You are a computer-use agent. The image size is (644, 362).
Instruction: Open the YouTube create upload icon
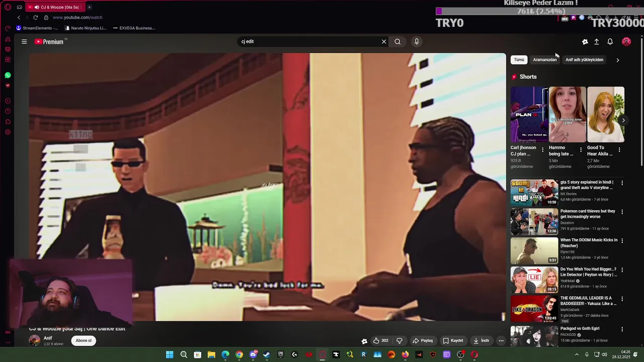(596, 42)
